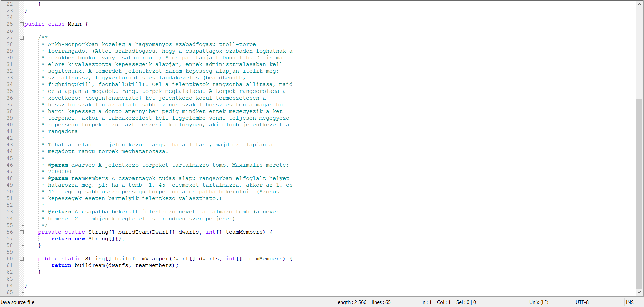Click the length and lines count field
Viewport: 644px width, 307px height.
(x=363, y=302)
